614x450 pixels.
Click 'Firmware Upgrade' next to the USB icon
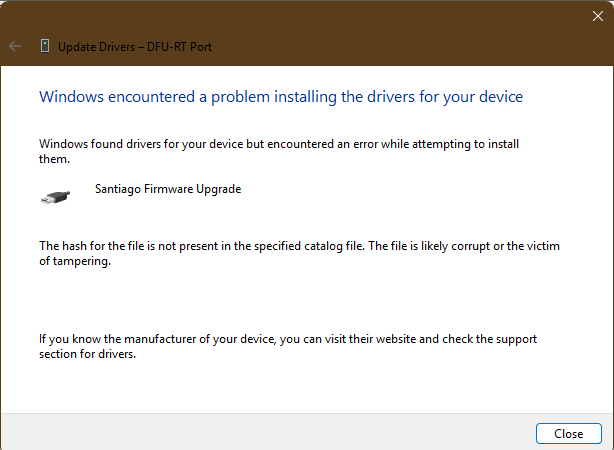click(x=192, y=189)
